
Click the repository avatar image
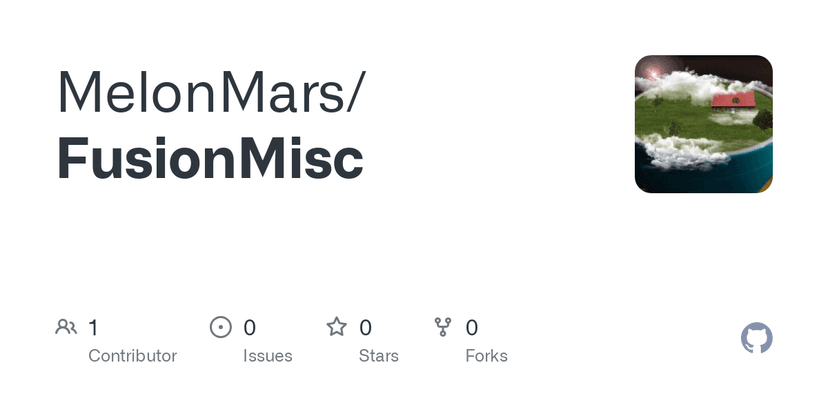pos(703,124)
